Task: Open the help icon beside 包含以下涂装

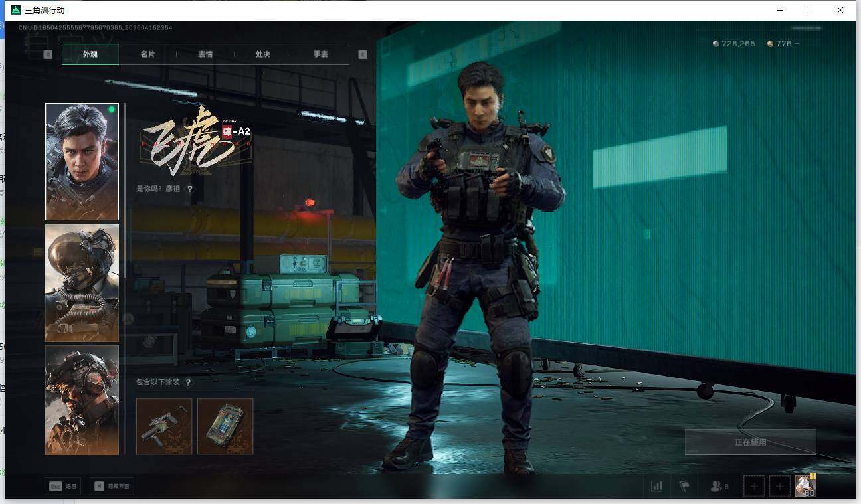Action: [189, 382]
